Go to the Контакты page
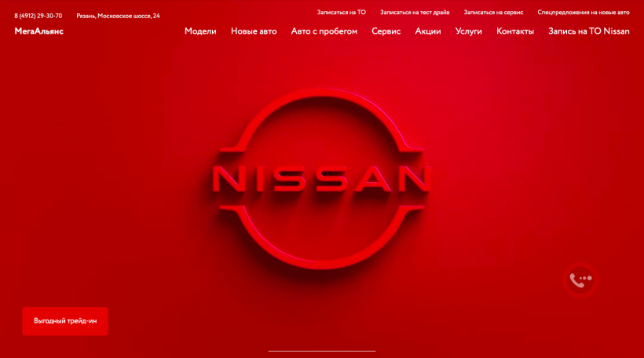The height and width of the screenshot is (358, 644). pos(515,31)
